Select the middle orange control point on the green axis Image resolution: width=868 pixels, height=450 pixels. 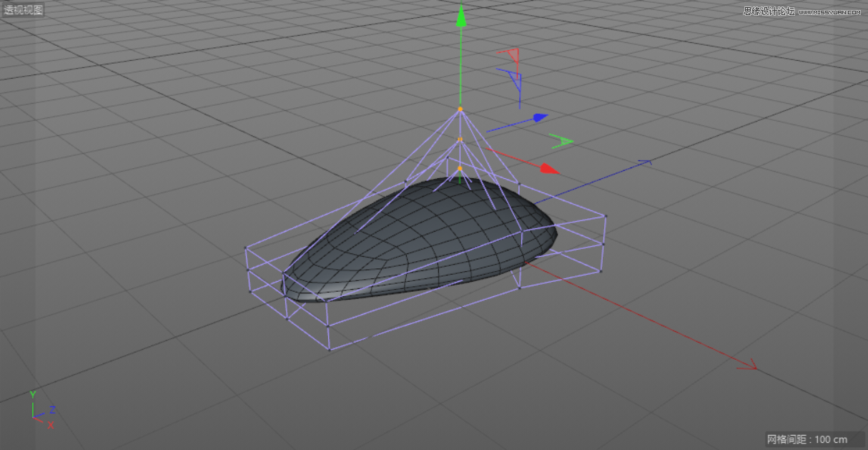(460, 137)
